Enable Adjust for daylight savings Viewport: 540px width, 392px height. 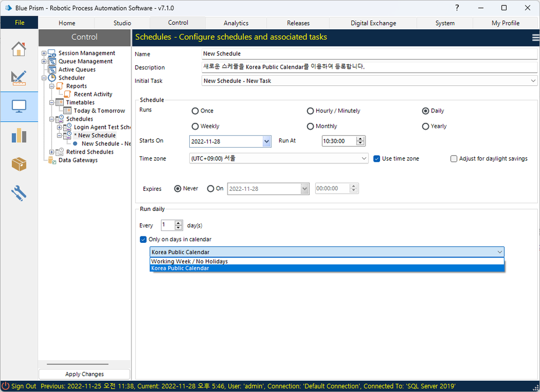[454, 159]
